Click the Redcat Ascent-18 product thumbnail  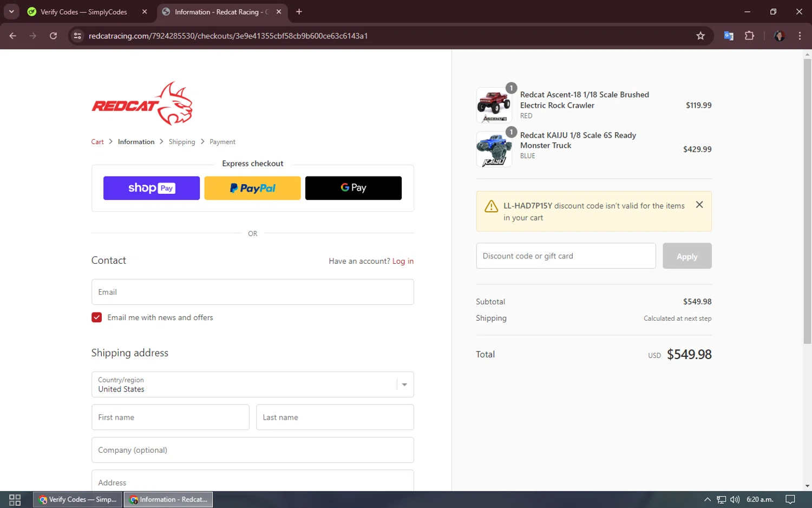pos(494,105)
